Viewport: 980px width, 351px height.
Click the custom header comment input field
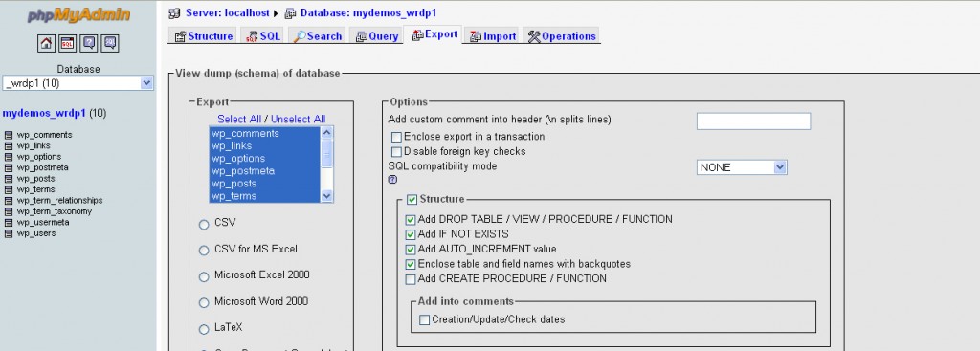click(754, 121)
